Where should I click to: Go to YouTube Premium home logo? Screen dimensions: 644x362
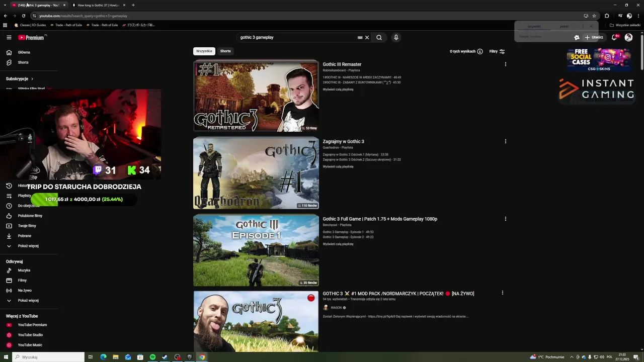click(x=32, y=37)
